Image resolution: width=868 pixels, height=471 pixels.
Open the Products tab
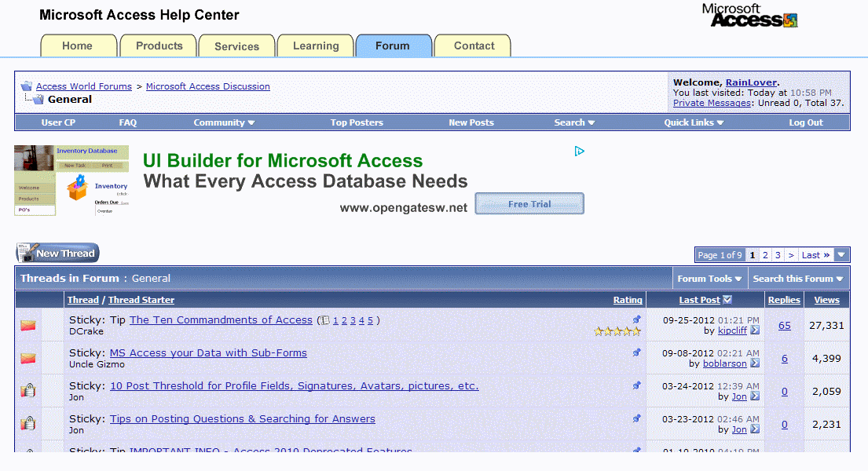[x=159, y=46]
